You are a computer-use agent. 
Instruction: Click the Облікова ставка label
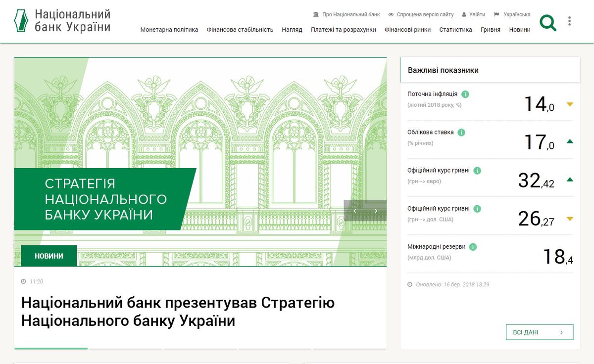(x=430, y=133)
